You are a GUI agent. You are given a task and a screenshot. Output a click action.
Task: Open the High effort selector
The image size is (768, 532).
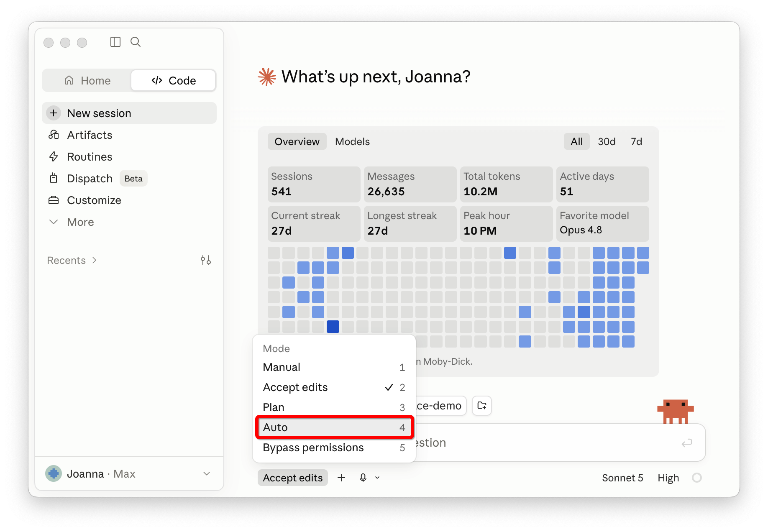point(668,478)
